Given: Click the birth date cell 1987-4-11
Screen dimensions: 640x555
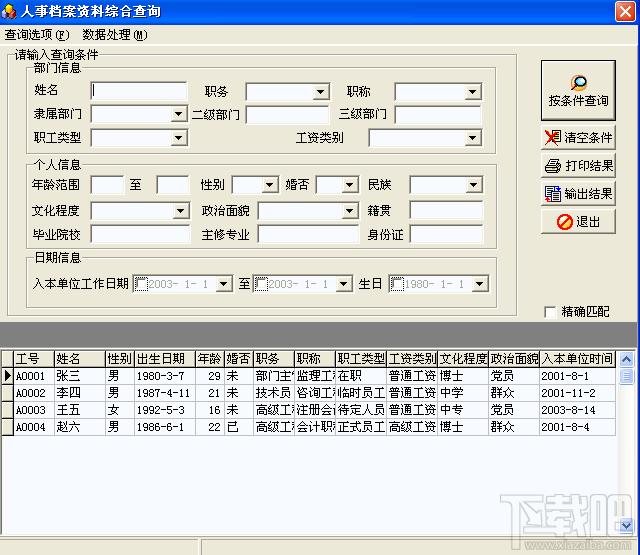Looking at the screenshot, I should coord(165,393).
